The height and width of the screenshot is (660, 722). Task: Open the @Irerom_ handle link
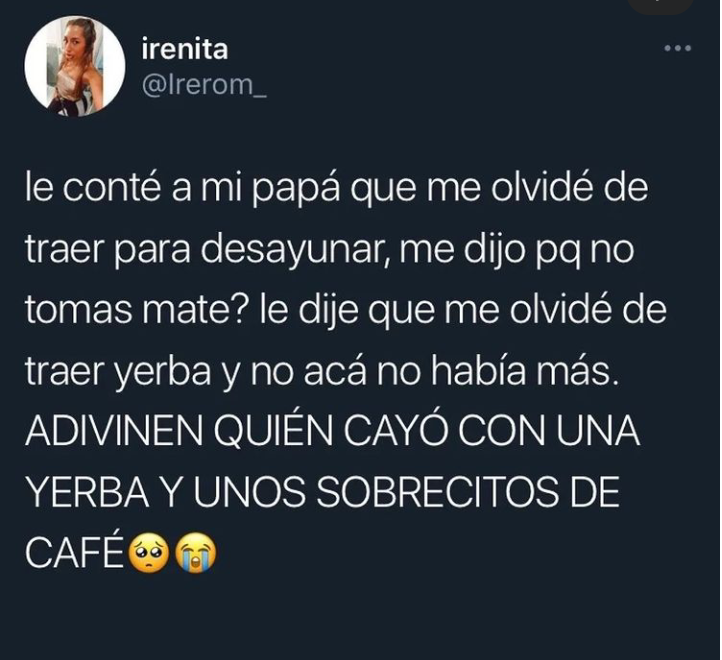pyautogui.click(x=204, y=85)
